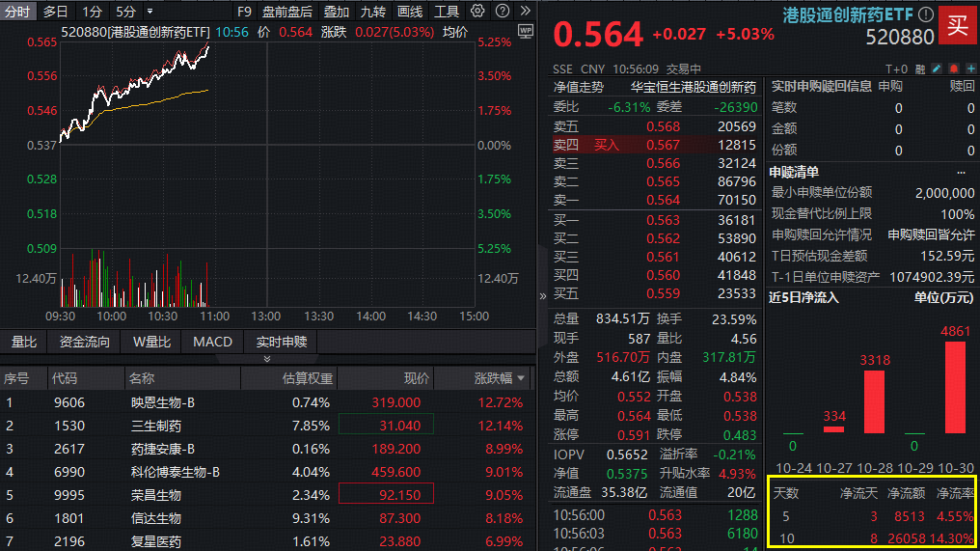This screenshot has height=551, width=980.
Task: Add to watchlist with plus icon
Action: pyautogui.click(x=970, y=69)
